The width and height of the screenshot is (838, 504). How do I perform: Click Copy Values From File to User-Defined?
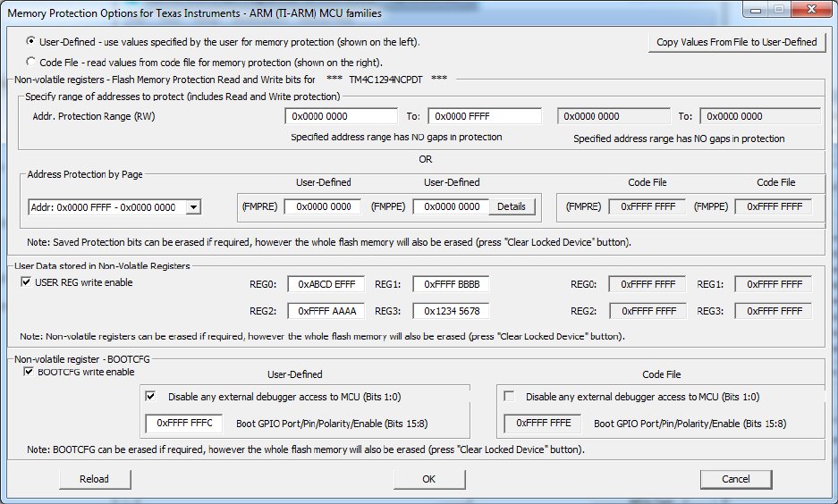(x=736, y=42)
